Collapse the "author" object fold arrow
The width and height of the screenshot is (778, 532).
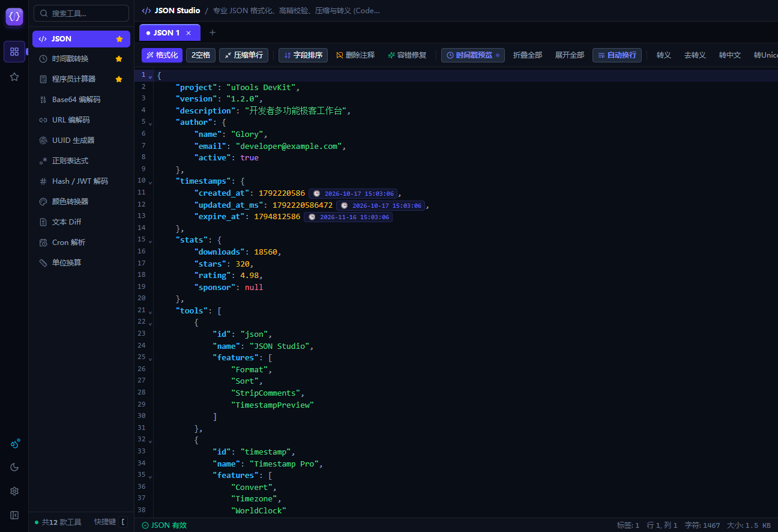pos(150,123)
